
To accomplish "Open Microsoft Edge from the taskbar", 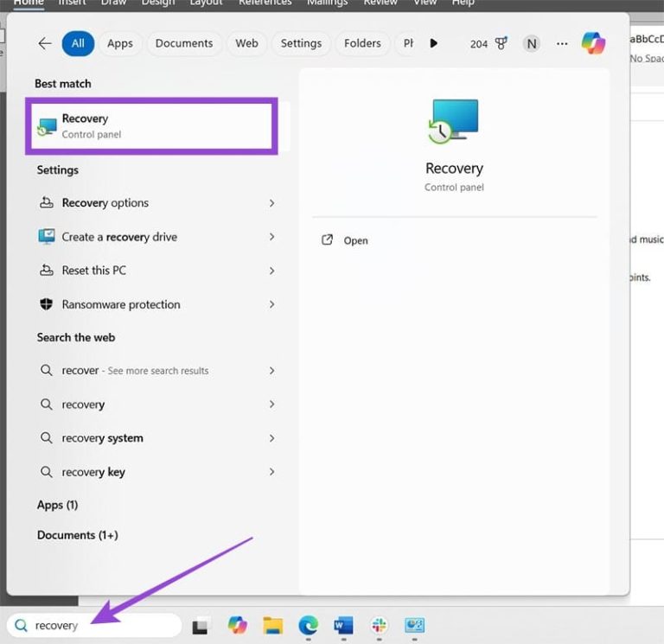I will pos(309,625).
